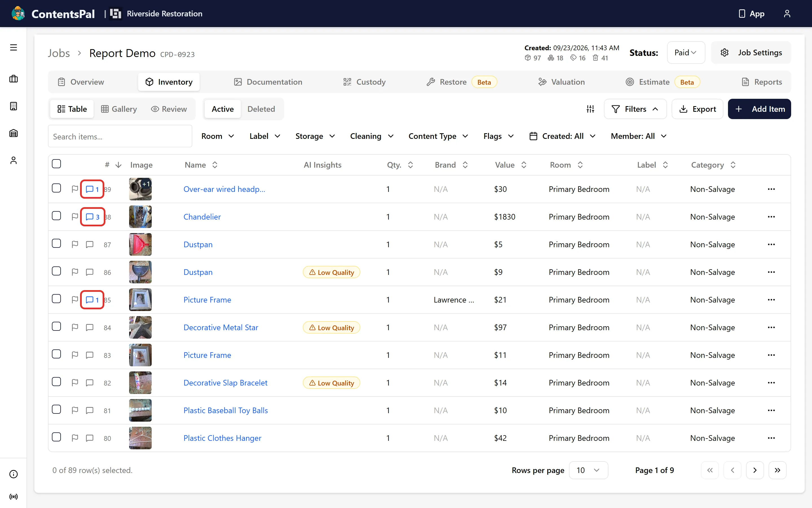
Task: Open the Member: All filter dropdown
Action: click(x=639, y=136)
